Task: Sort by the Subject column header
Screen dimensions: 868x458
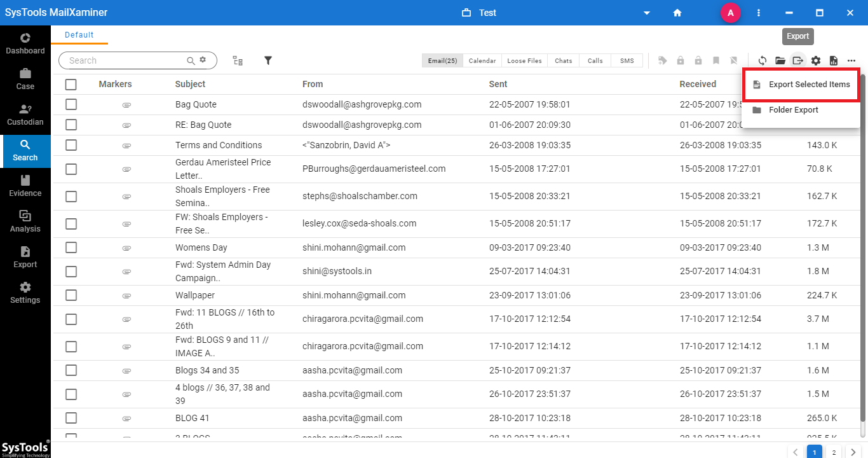Action: point(190,84)
